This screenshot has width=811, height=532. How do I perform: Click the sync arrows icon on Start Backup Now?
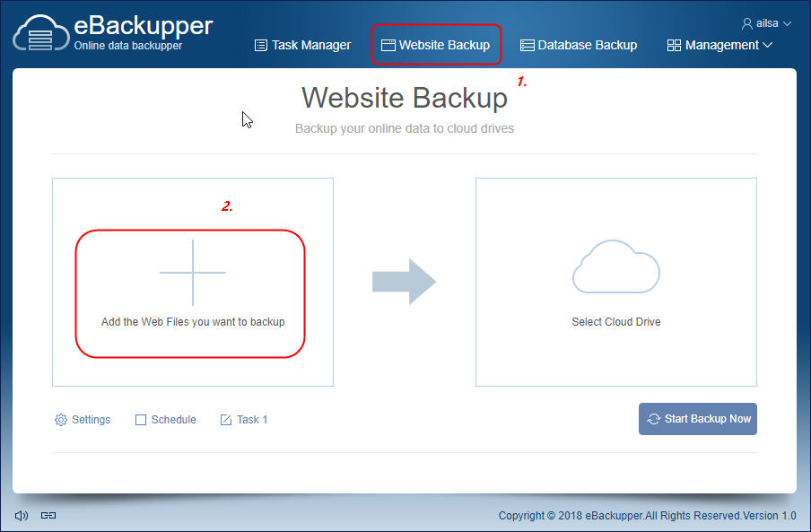click(654, 419)
